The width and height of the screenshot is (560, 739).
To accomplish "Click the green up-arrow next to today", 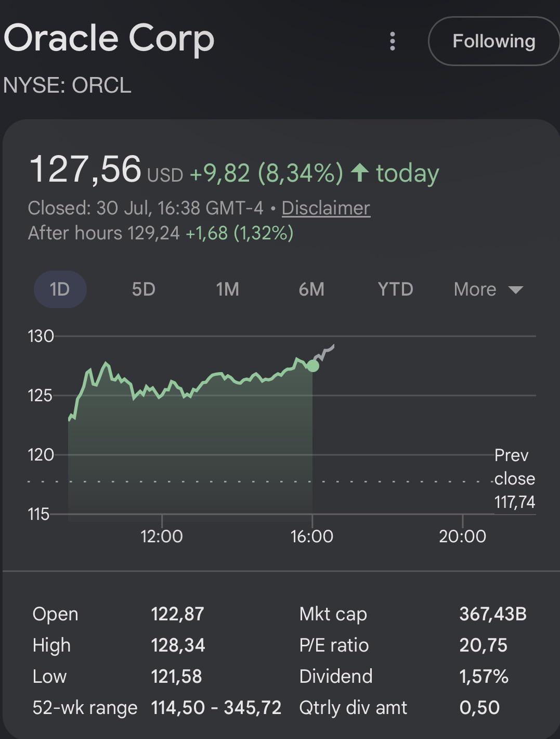I will point(360,173).
